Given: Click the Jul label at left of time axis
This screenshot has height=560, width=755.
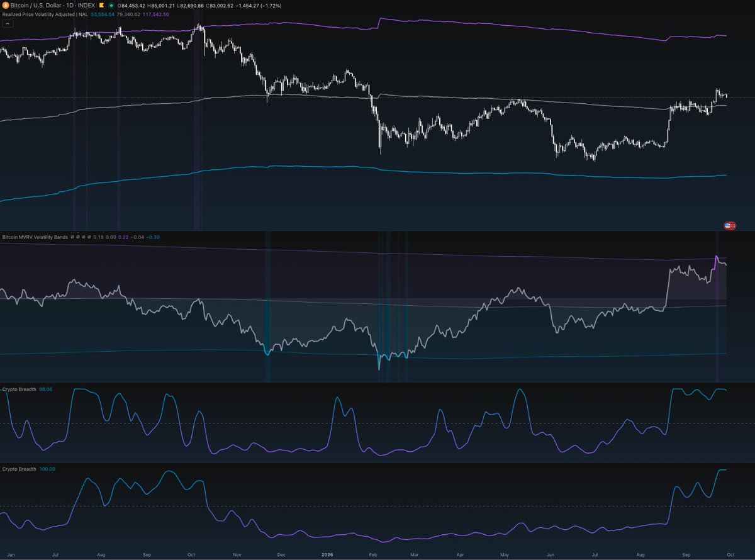Looking at the screenshot, I should click(x=55, y=555).
